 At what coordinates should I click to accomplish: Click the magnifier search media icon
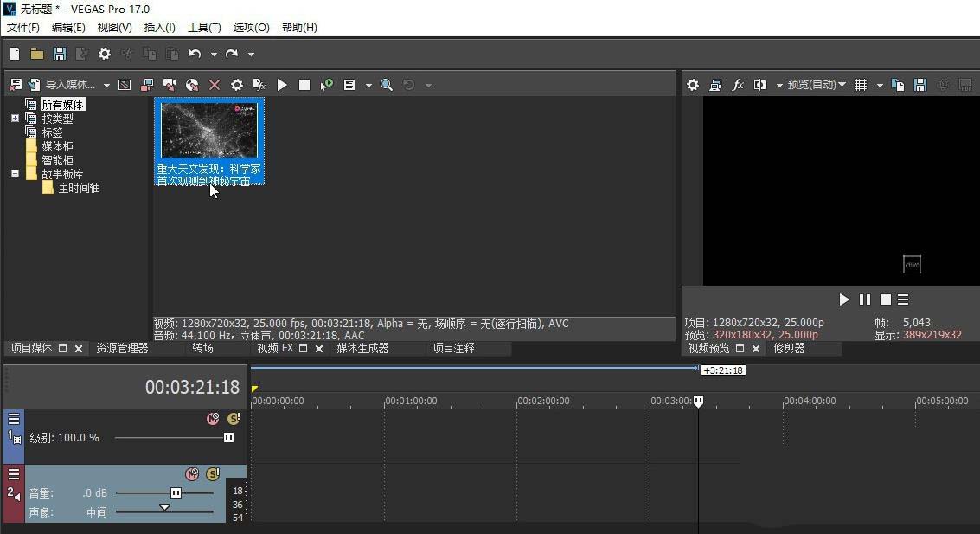point(387,85)
